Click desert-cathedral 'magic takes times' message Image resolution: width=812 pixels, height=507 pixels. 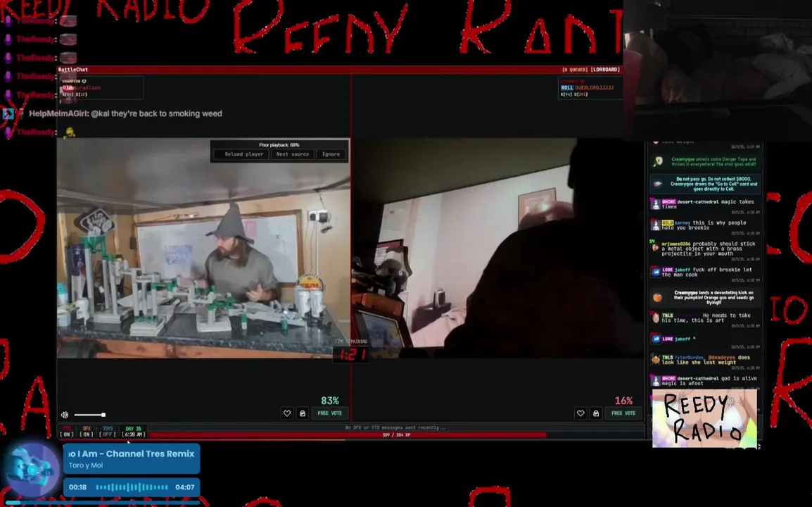tap(704, 206)
